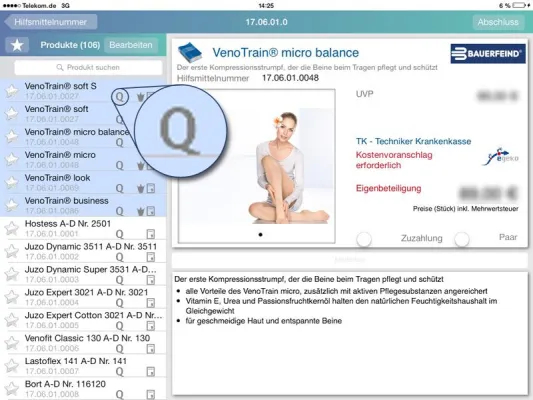Screen dimensions: 533x400
Task: Open document icon of Juzo Dynamic Super 3531
Action: 151,280
